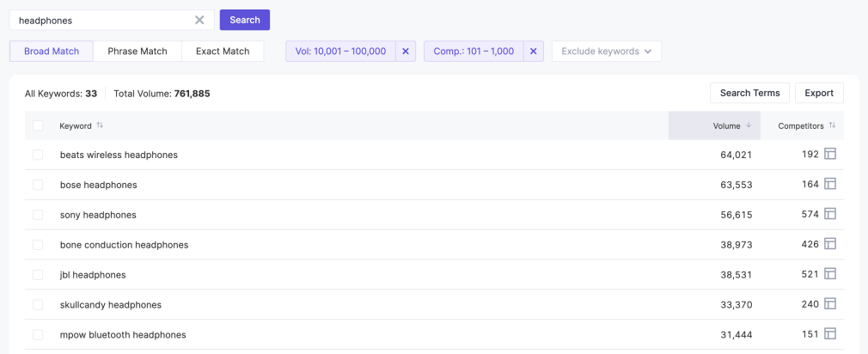Image resolution: width=868 pixels, height=354 pixels.
Task: Sort by Volume column arrow
Action: (749, 125)
